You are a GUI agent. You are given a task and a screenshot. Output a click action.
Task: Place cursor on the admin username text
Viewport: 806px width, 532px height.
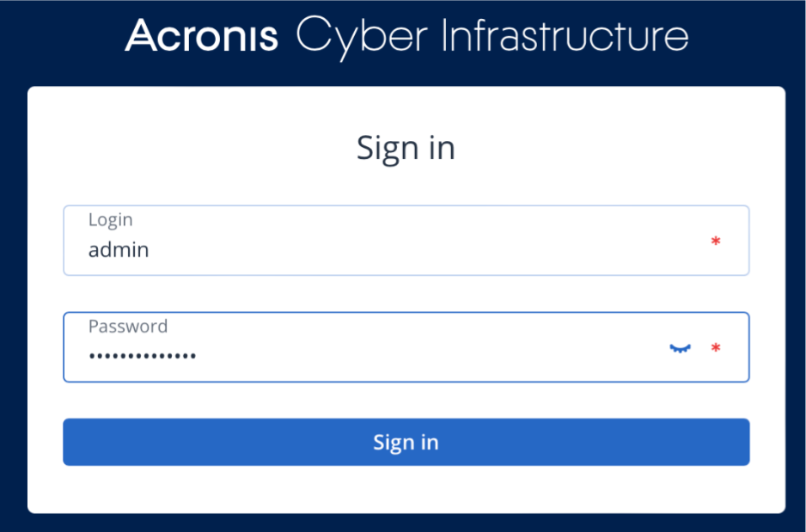[119, 250]
